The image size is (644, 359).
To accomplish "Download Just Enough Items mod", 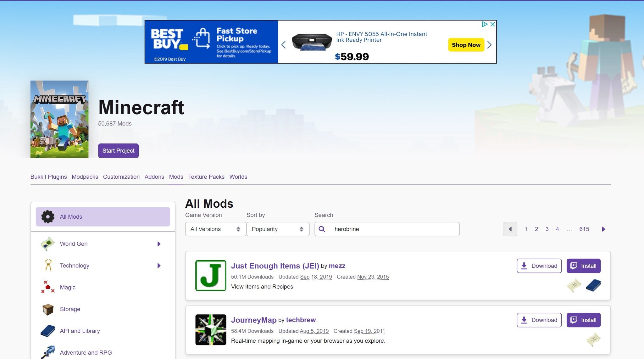I will pyautogui.click(x=539, y=266).
